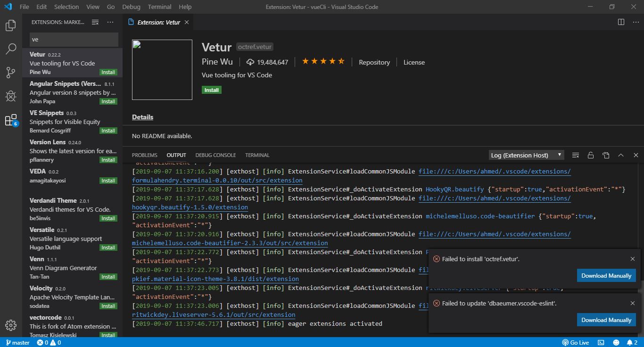The image size is (644, 347).
Task: Click the Clear Output icon in the panel
Action: pos(575,155)
